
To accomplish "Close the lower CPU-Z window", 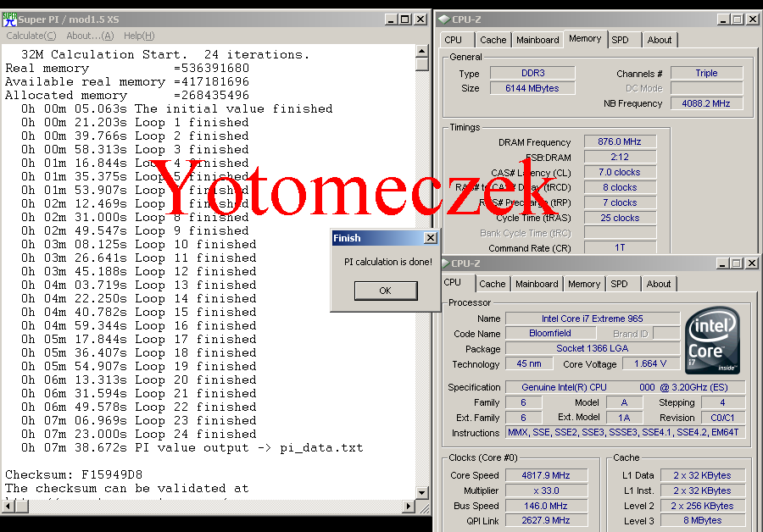I will coord(752,263).
